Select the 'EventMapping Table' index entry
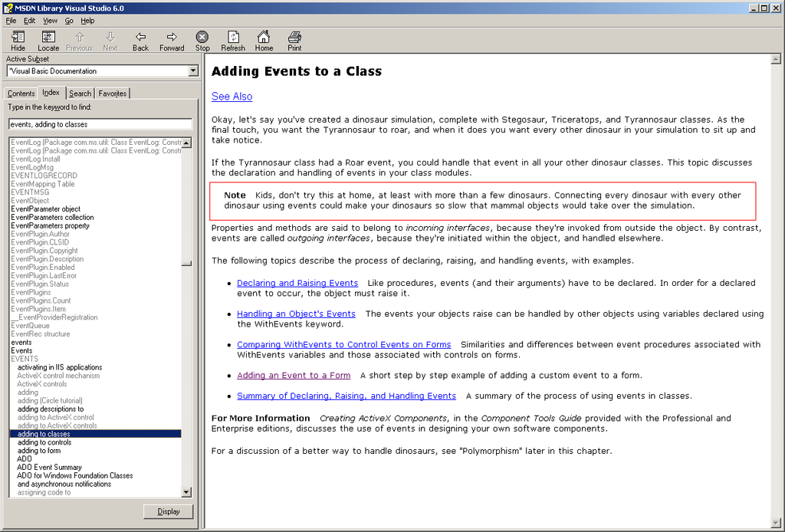This screenshot has height=532, width=785. tap(43, 184)
